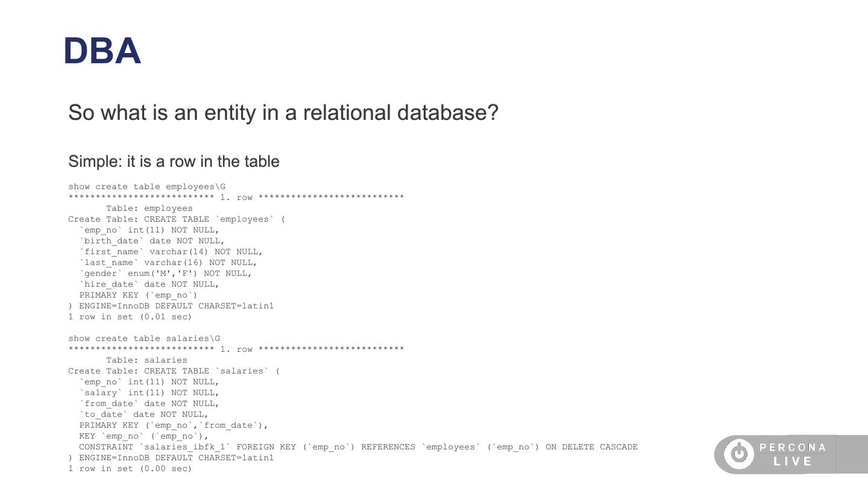The width and height of the screenshot is (868, 488).
Task: Click the Percona Live power icon logo
Action: coord(739,454)
